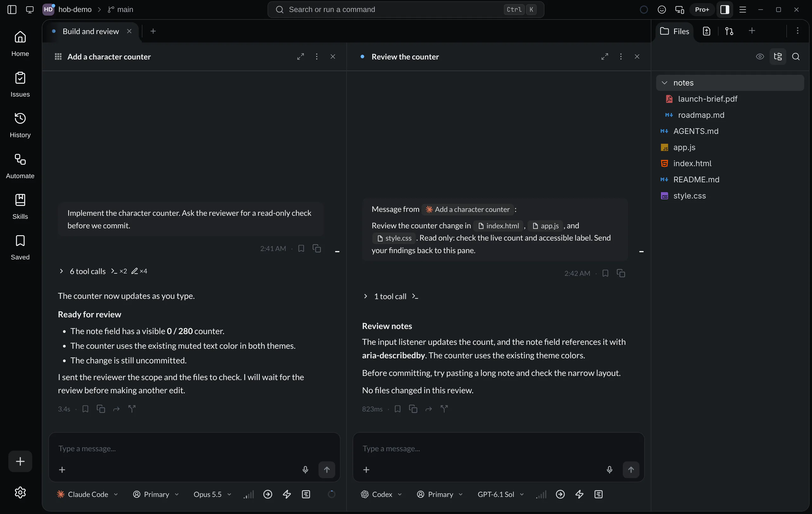This screenshot has height=514, width=812.
Task: Switch to the "Build and review" tab
Action: pyautogui.click(x=91, y=31)
